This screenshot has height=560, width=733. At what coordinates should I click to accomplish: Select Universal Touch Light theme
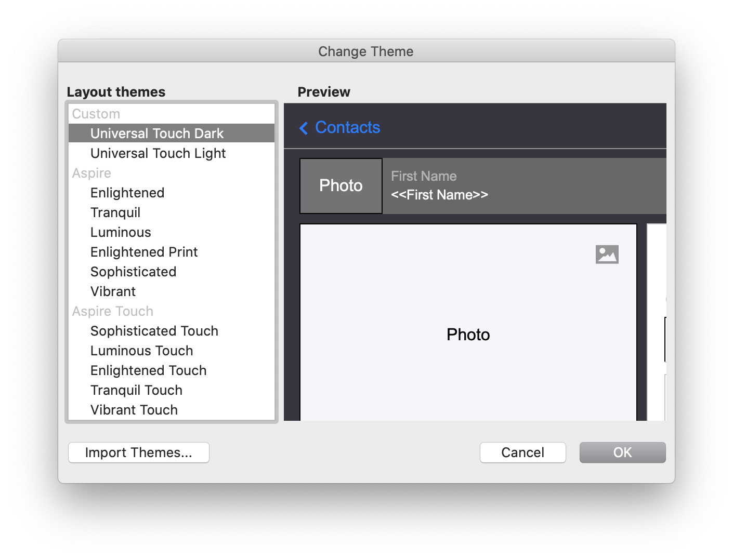pyautogui.click(x=158, y=153)
